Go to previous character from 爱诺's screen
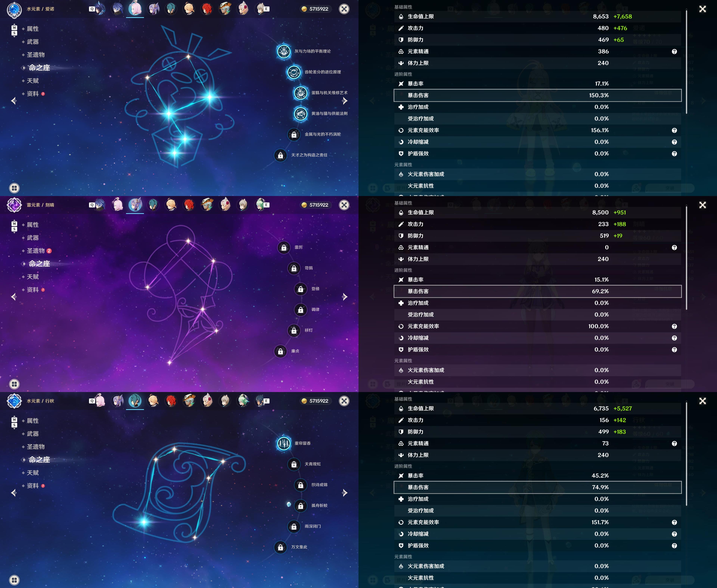 [x=14, y=101]
